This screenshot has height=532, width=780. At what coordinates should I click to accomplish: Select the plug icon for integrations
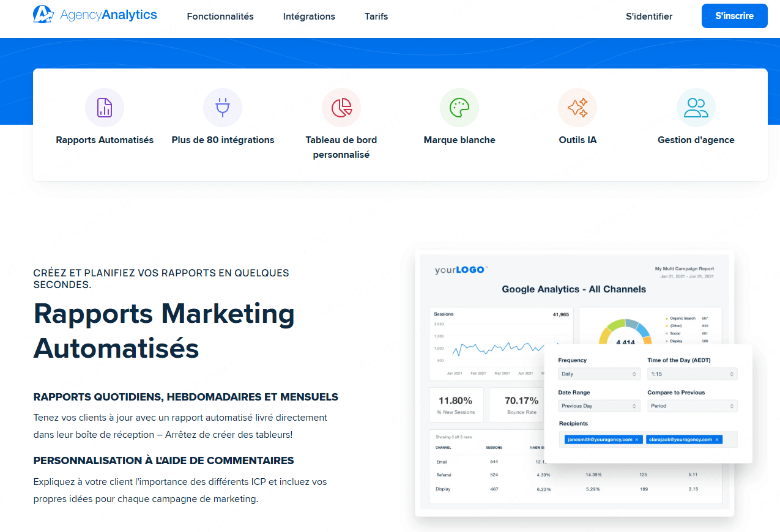coord(223,108)
